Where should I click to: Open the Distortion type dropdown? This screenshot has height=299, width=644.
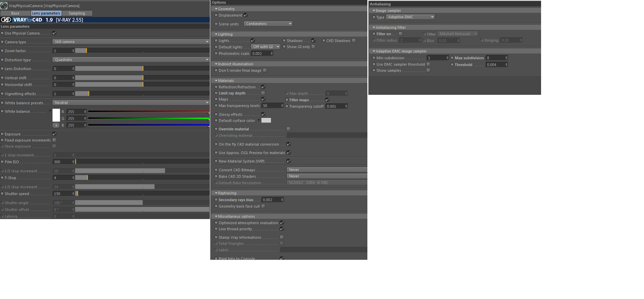tap(131, 60)
